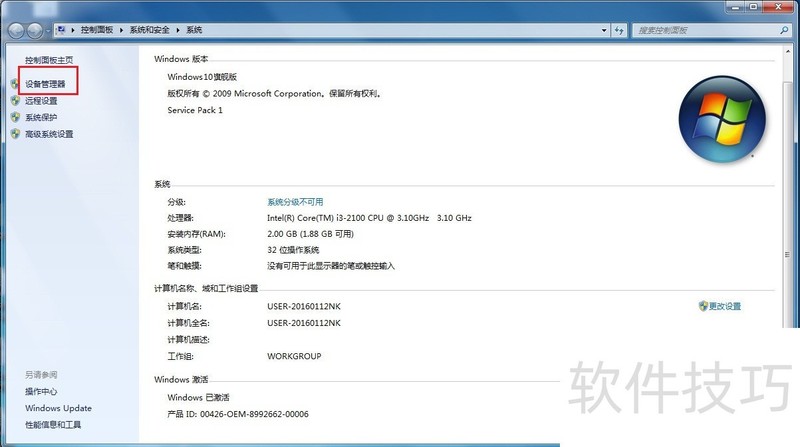The image size is (800, 447).
Task: Click the Forward navigation arrow button
Action: [x=34, y=31]
